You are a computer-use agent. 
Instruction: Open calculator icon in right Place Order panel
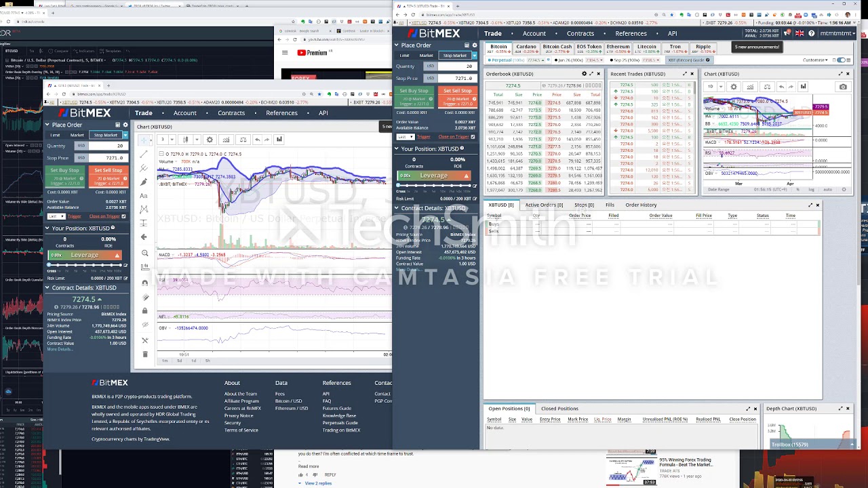465,45
